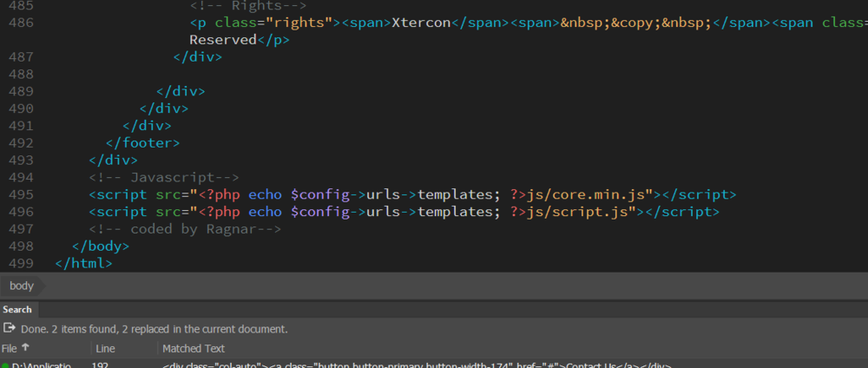Click green status dot on result row

point(5,365)
